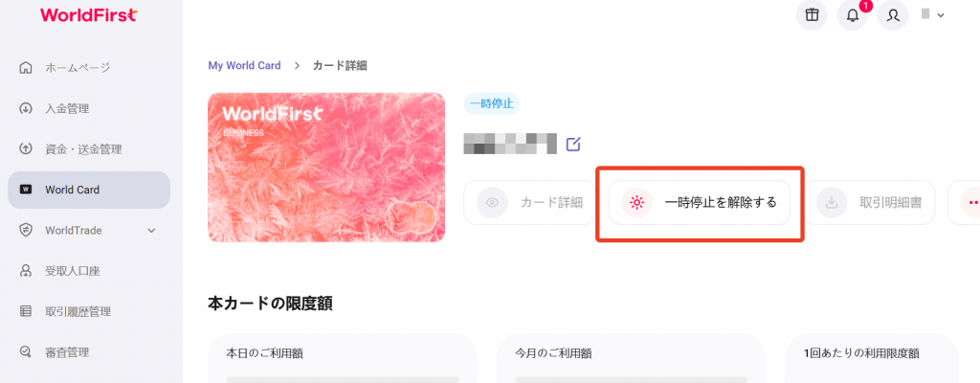Viewport: 980px width, 383px height.
Task: Click the pink WorldFirst card image
Action: coord(326,168)
